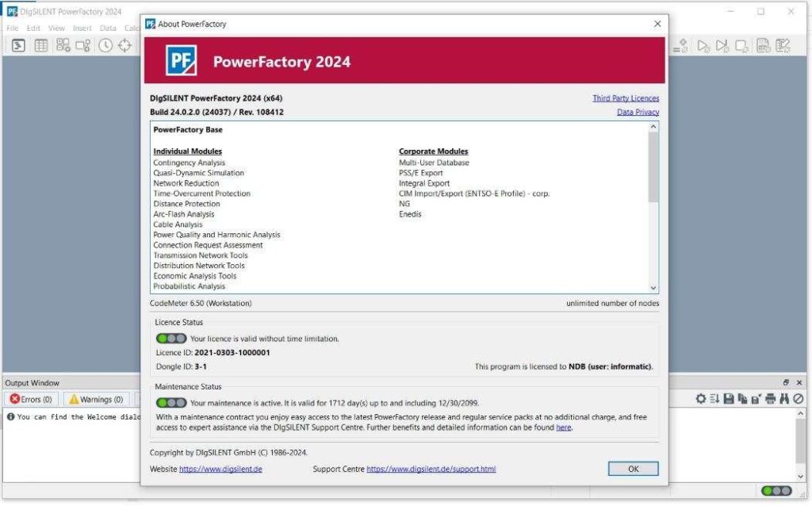Screen dimensions: 812x506
Task: Save Output Window content via floppy icon
Action: click(x=729, y=399)
